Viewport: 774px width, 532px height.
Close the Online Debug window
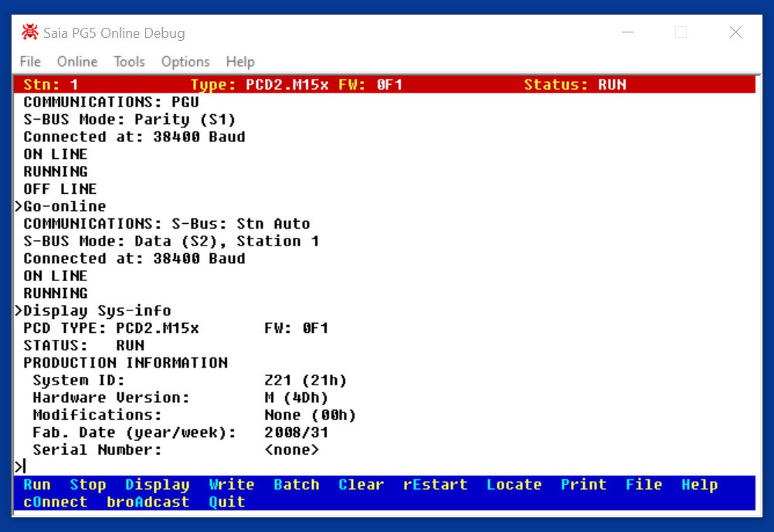point(735,32)
